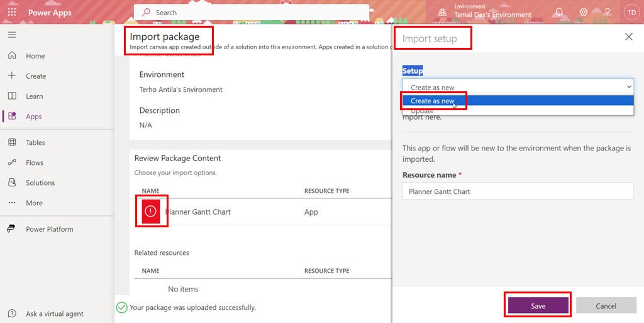
Task: Click the green upload success check icon
Action: coord(121,307)
